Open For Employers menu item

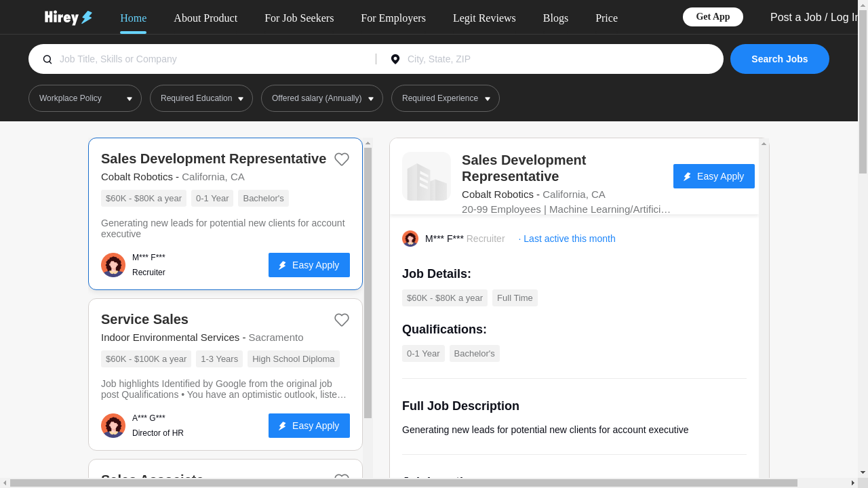point(393,18)
